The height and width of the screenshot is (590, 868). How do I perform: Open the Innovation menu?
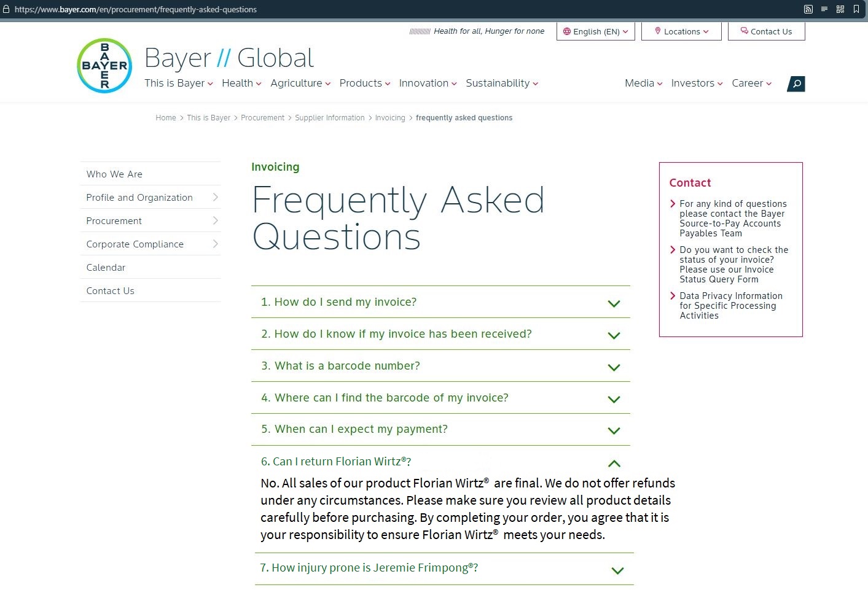(428, 83)
